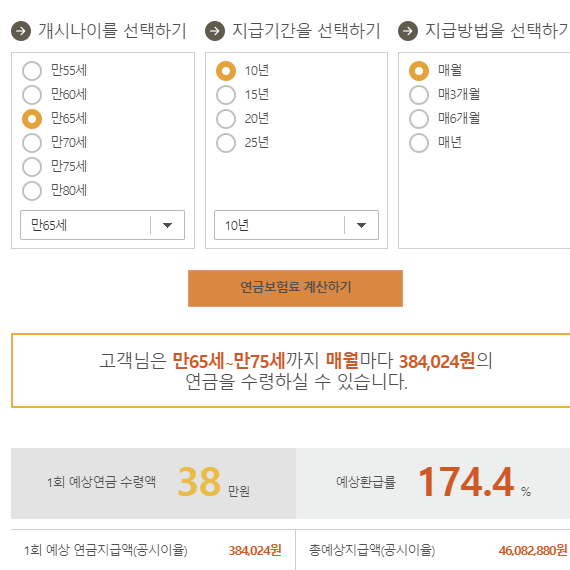This screenshot has width=570, height=570.
Task: Select the 매6개월 payment method radio
Action: 419,119
